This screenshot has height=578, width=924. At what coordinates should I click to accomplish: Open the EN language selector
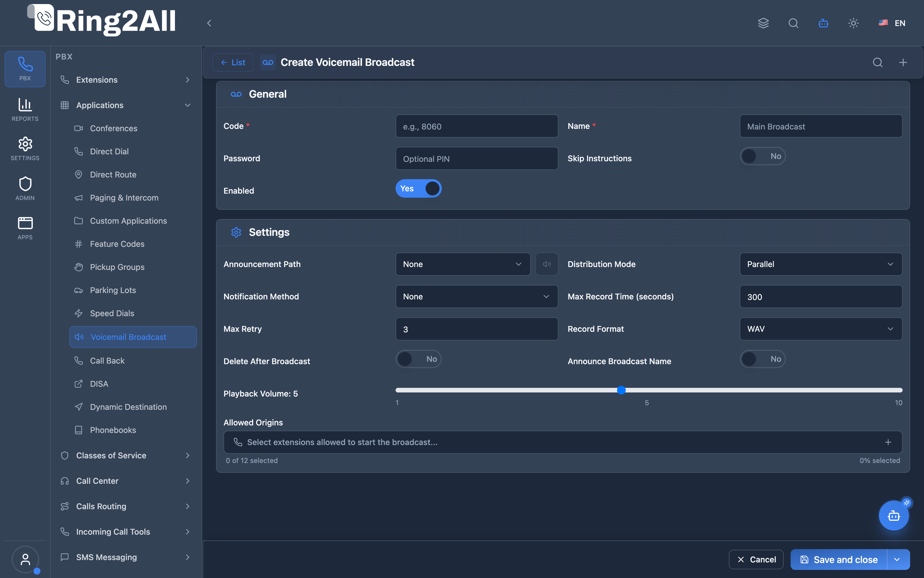pyautogui.click(x=892, y=23)
